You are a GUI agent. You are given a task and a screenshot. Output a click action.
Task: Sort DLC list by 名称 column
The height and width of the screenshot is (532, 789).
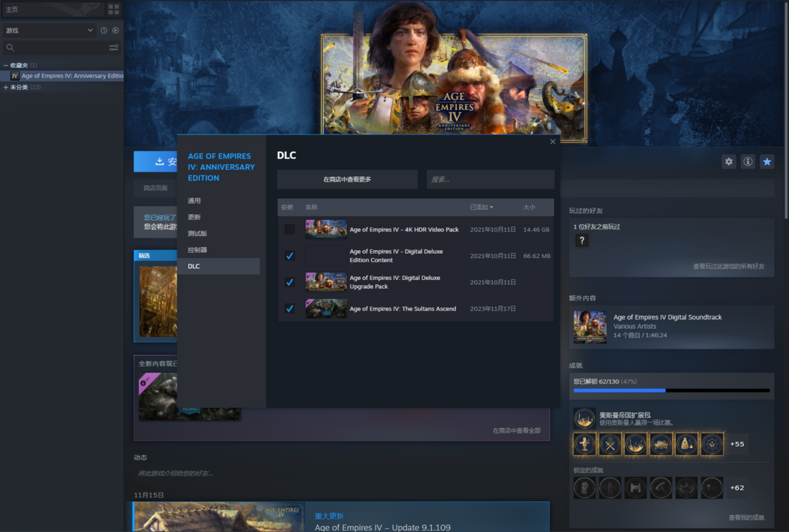click(311, 208)
